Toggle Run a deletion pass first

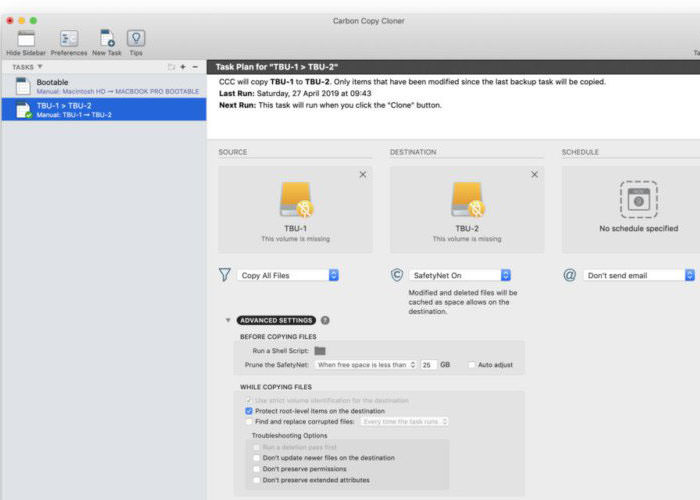tap(256, 447)
